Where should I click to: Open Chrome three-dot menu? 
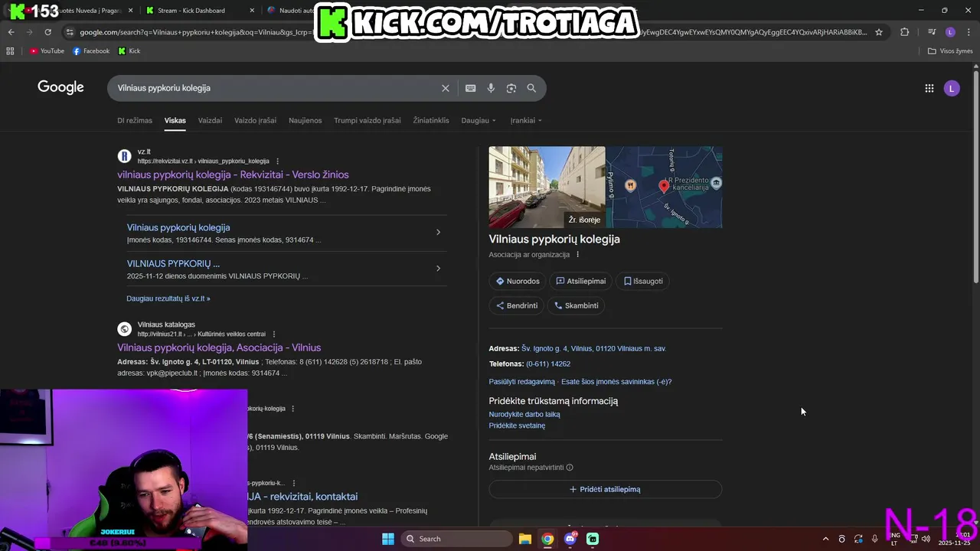pos(968,32)
